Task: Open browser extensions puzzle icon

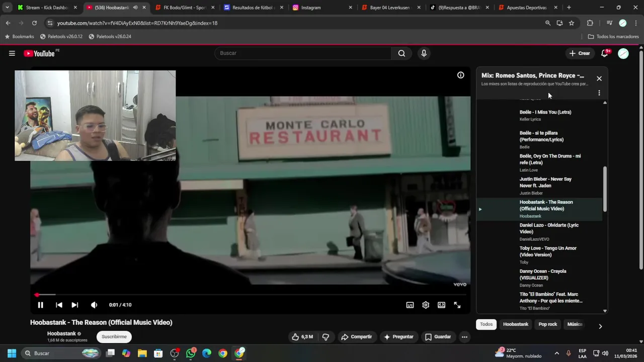Action: point(590,23)
